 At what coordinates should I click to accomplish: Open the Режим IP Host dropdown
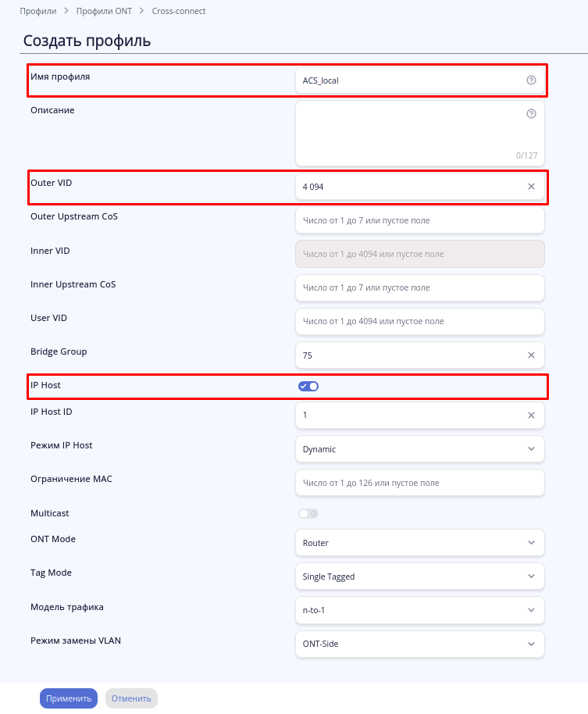pyautogui.click(x=419, y=448)
